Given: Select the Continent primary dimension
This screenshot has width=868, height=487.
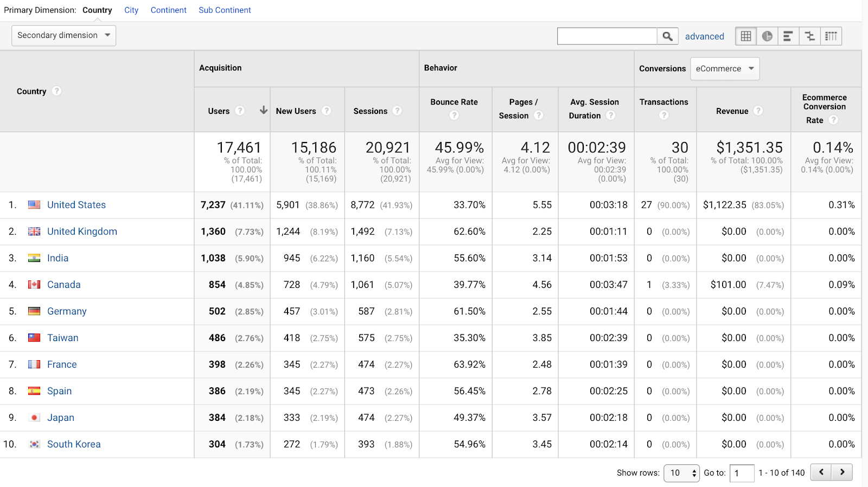Looking at the screenshot, I should tap(169, 10).
